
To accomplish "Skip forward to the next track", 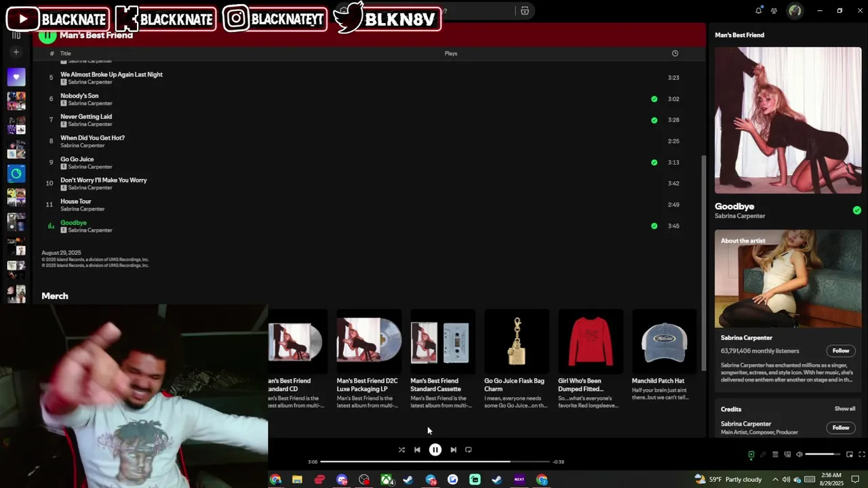I will click(x=454, y=449).
